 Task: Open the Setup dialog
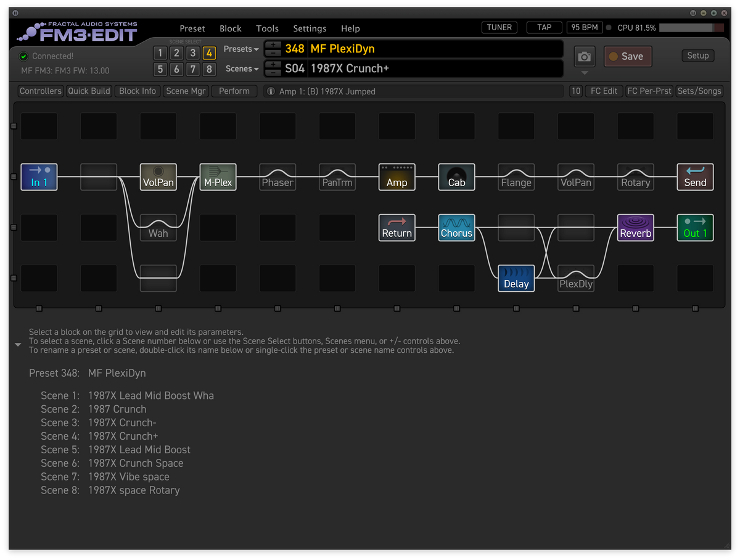tap(698, 56)
